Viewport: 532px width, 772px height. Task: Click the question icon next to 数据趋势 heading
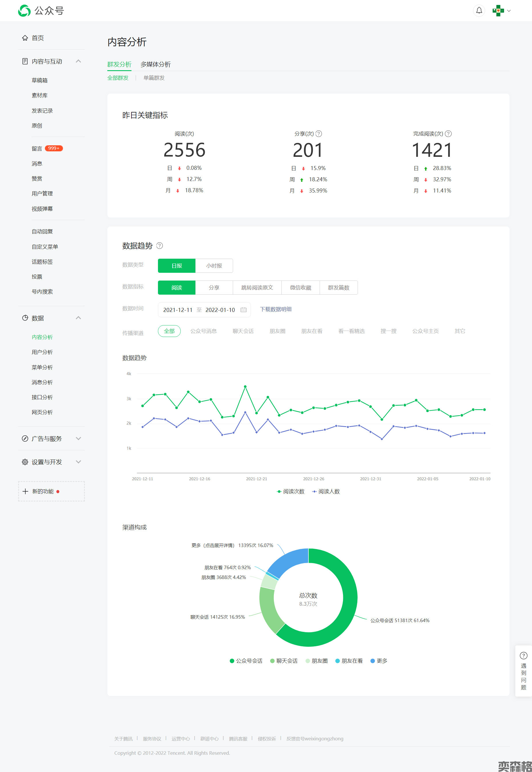[x=160, y=246]
